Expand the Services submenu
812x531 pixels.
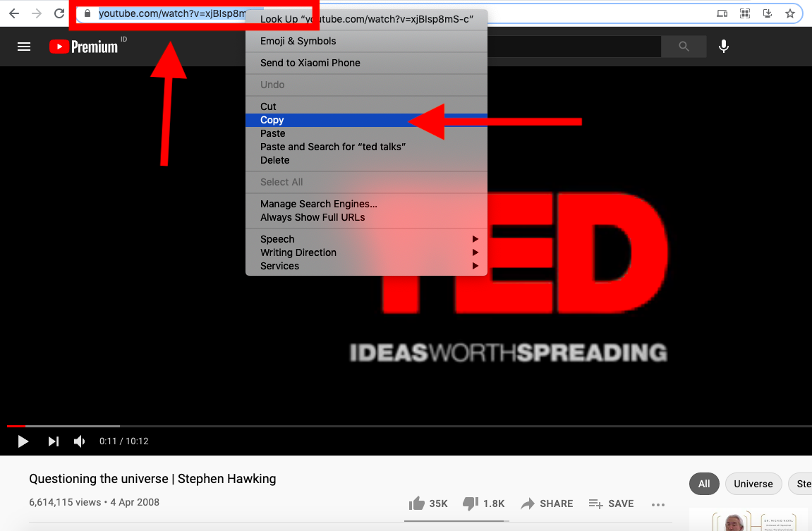pyautogui.click(x=367, y=266)
